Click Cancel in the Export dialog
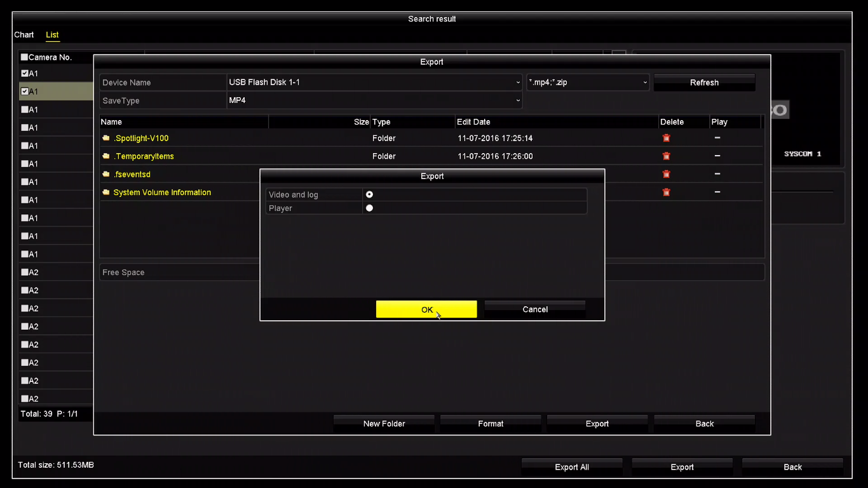Viewport: 868px width, 488px height. [x=535, y=309]
